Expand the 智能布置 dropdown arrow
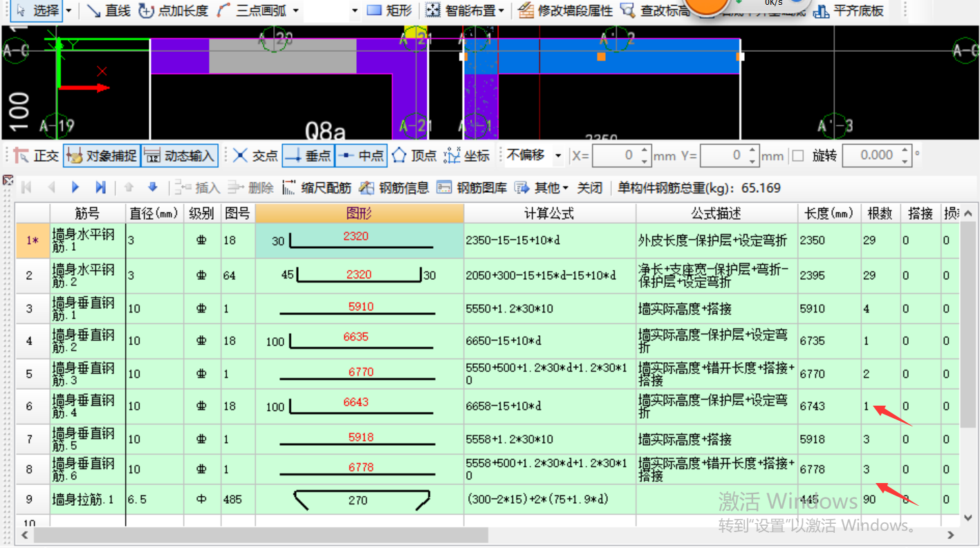 click(501, 11)
